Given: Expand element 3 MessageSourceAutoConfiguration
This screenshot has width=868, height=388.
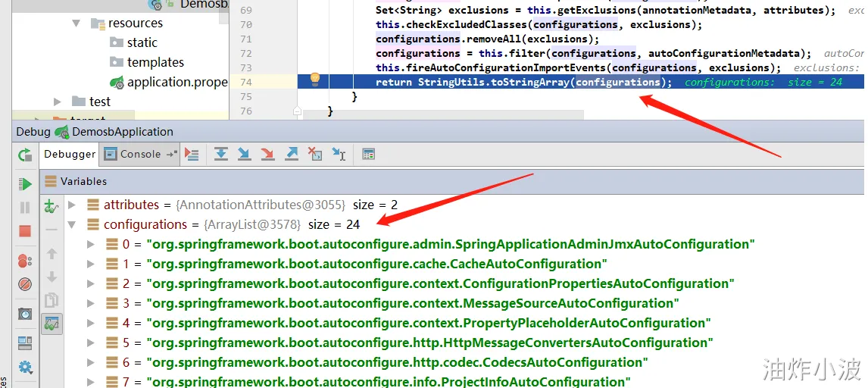Looking at the screenshot, I should tap(91, 303).
